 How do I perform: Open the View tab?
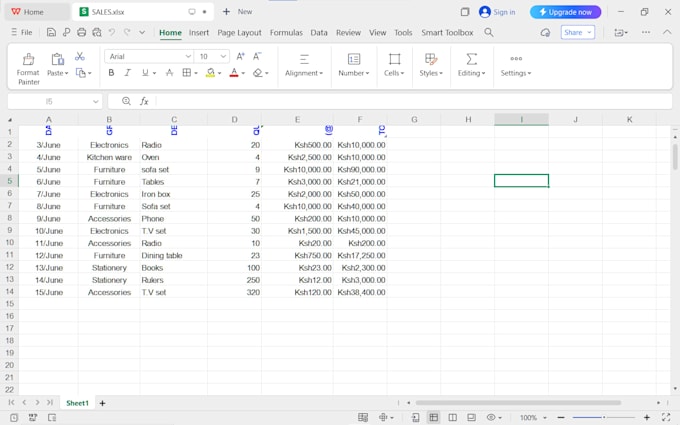[377, 33]
